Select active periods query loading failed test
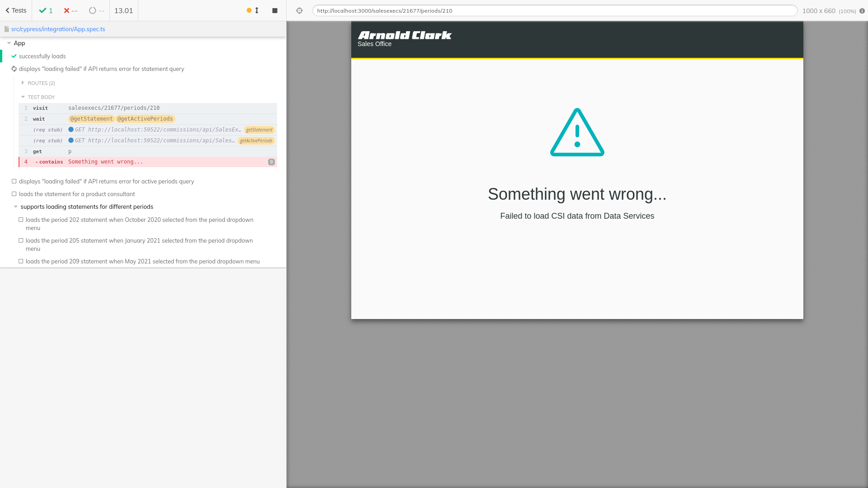 pyautogui.click(x=106, y=181)
